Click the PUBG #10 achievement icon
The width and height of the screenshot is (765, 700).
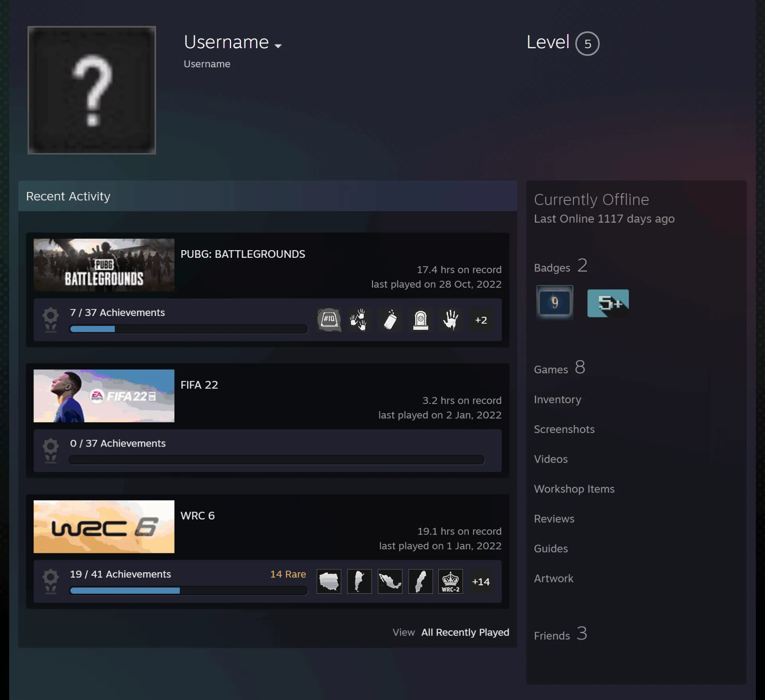329,320
